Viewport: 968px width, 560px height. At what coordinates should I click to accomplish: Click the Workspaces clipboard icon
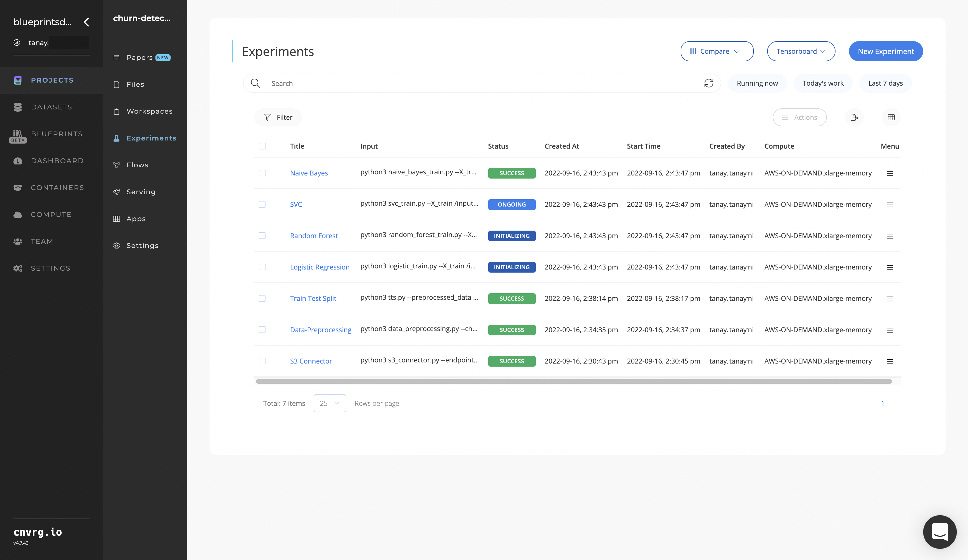click(x=117, y=111)
